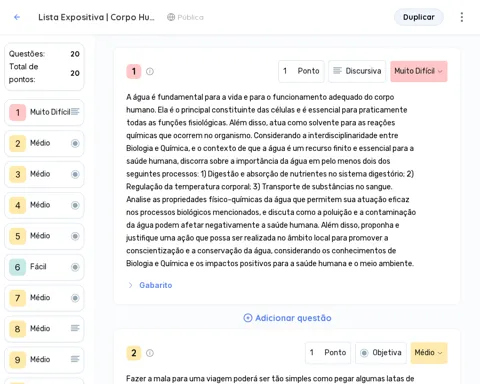Click the discursive lines icon in sidebar row 8

coord(75,328)
